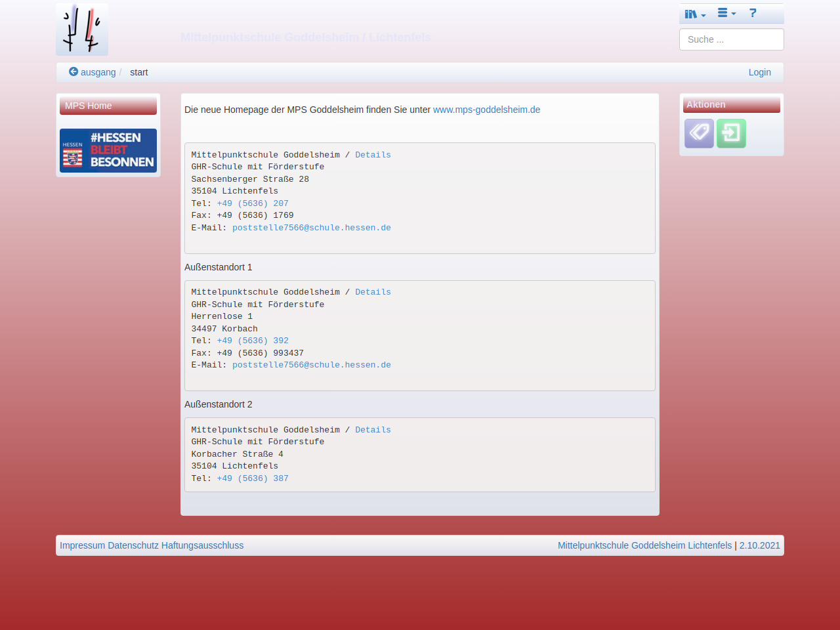Select the start breadcrumb item
The width and height of the screenshot is (840, 630).
[138, 72]
